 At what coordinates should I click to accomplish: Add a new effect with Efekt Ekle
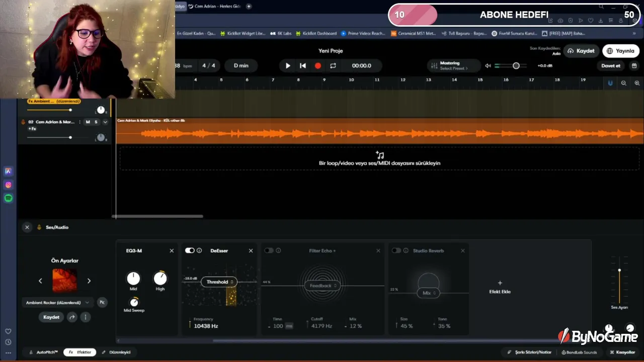click(500, 287)
